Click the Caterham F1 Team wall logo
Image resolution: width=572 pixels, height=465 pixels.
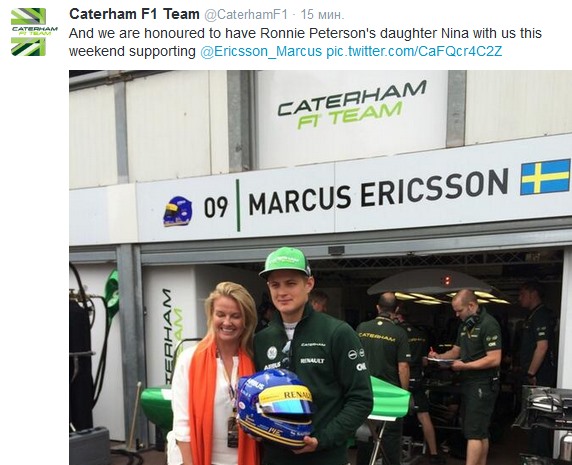point(352,105)
